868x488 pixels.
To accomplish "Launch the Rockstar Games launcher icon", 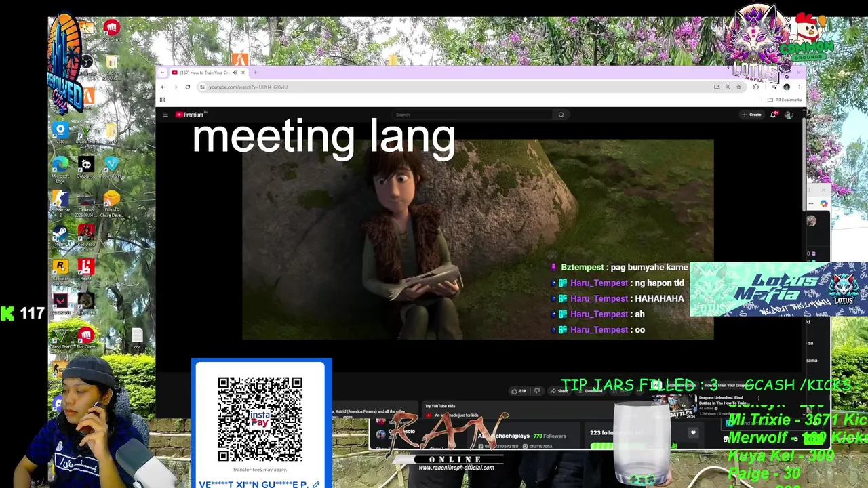I will 60,272.
